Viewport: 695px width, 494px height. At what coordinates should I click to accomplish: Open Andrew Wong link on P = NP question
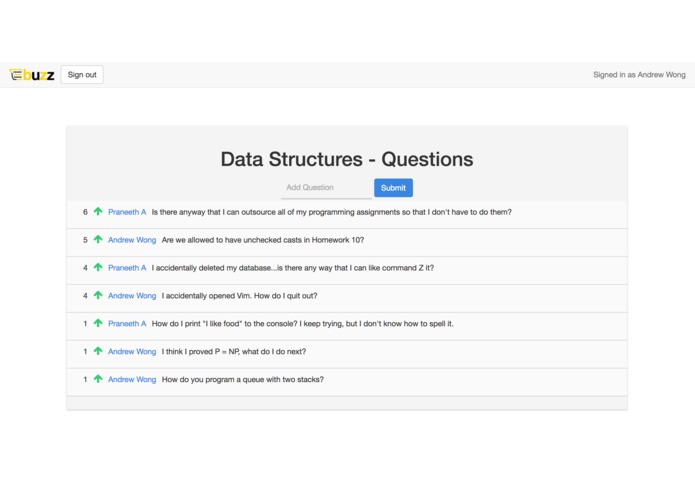click(132, 352)
